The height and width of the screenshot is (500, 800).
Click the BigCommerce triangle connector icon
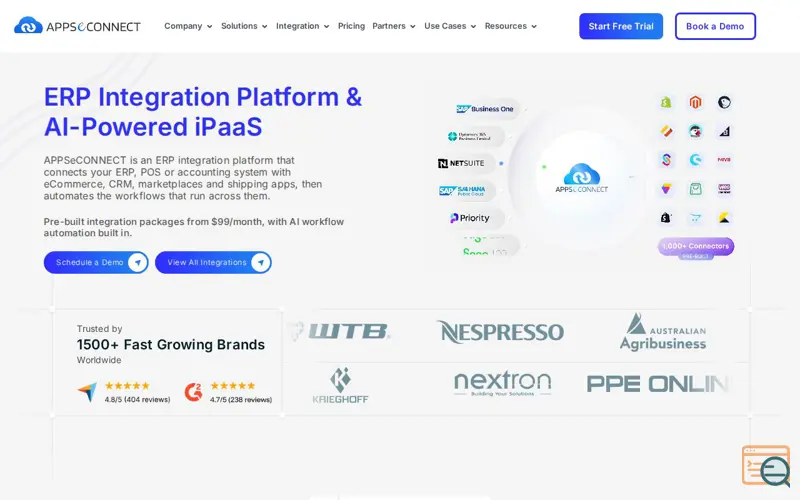(x=724, y=131)
